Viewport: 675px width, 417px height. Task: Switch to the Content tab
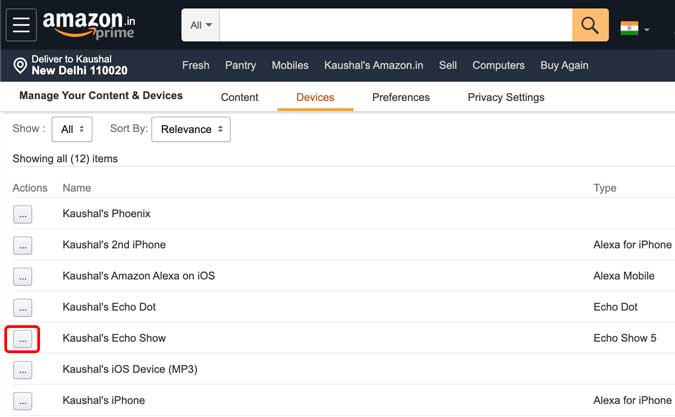239,97
